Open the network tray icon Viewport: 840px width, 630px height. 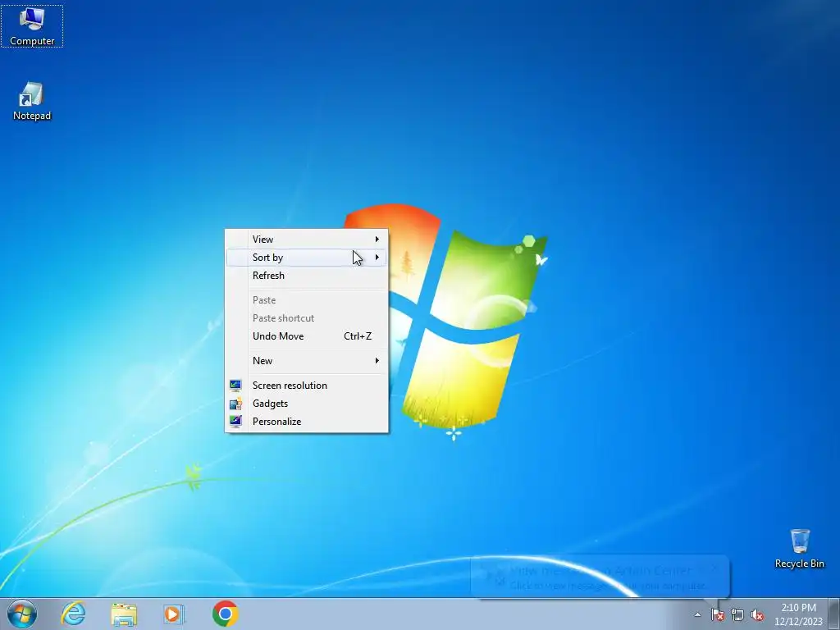737,614
